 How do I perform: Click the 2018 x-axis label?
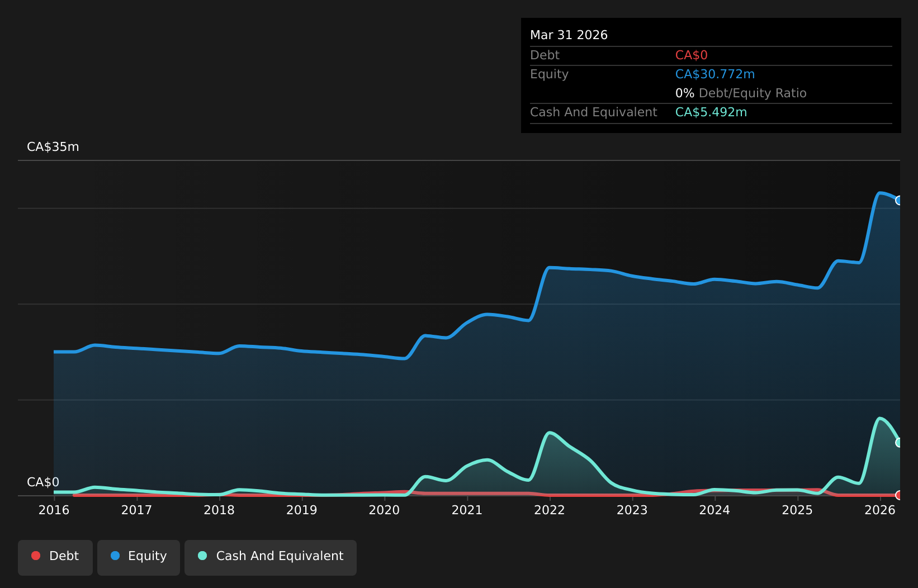tap(219, 510)
